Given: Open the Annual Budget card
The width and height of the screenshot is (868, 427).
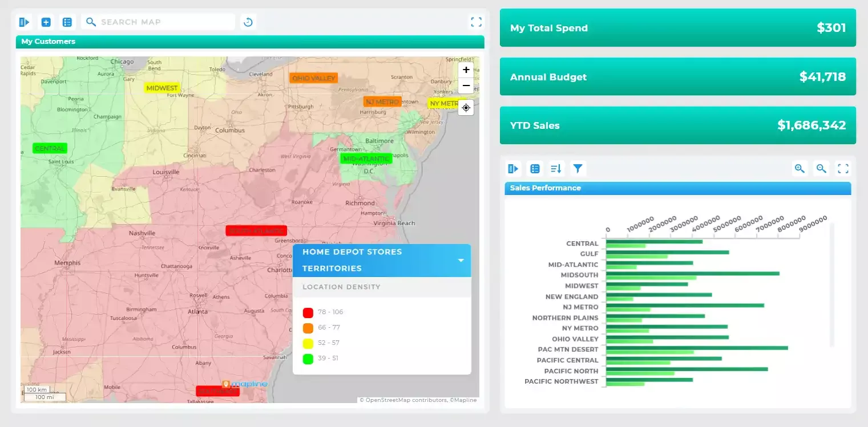Looking at the screenshot, I should (x=678, y=77).
